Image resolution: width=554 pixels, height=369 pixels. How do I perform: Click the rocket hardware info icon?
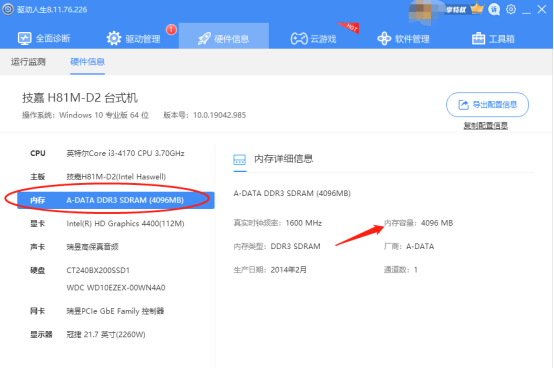204,38
